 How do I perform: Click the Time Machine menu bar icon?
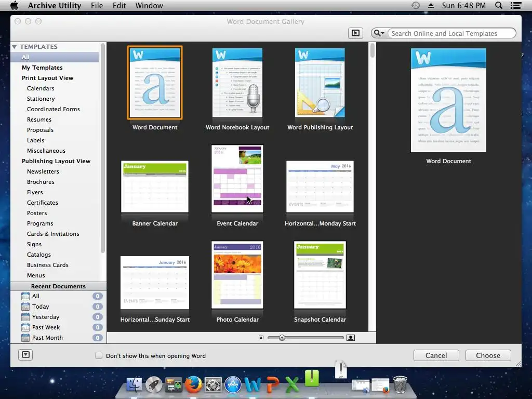coord(415,5)
